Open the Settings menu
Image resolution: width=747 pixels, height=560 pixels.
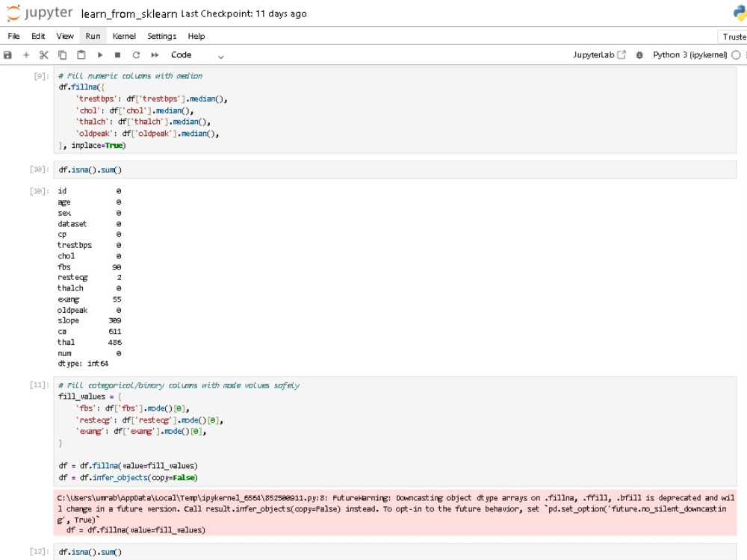click(161, 36)
